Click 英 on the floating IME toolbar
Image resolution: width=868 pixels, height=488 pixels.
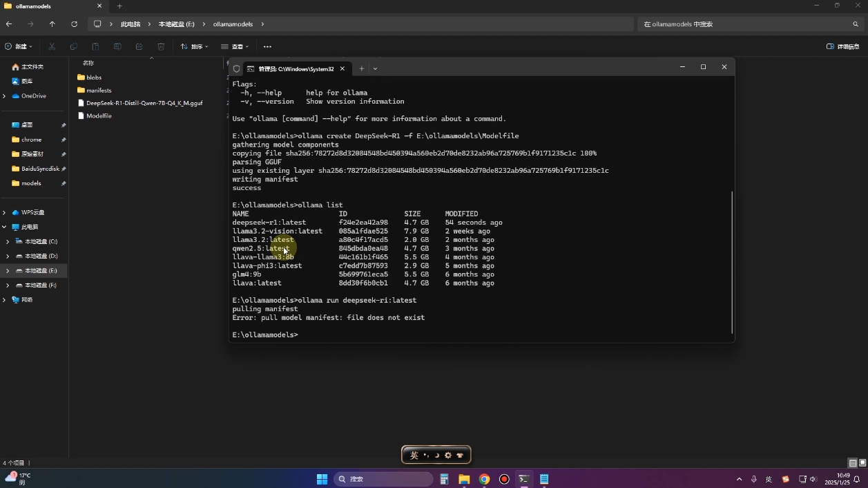coord(413,455)
